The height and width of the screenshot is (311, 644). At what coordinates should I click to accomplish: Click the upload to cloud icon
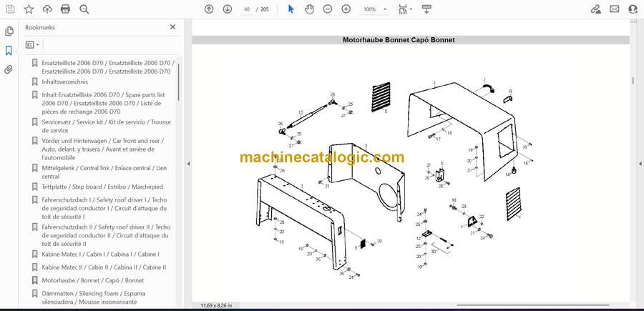click(x=47, y=9)
